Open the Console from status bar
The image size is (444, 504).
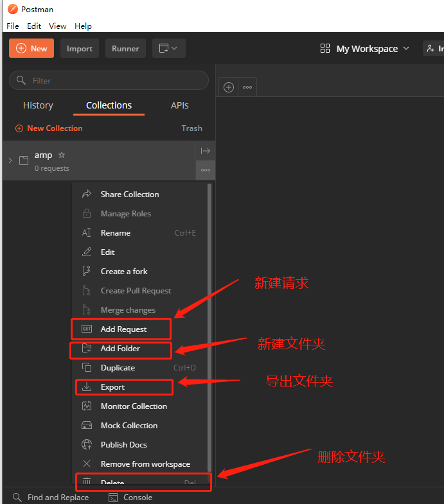click(x=130, y=497)
